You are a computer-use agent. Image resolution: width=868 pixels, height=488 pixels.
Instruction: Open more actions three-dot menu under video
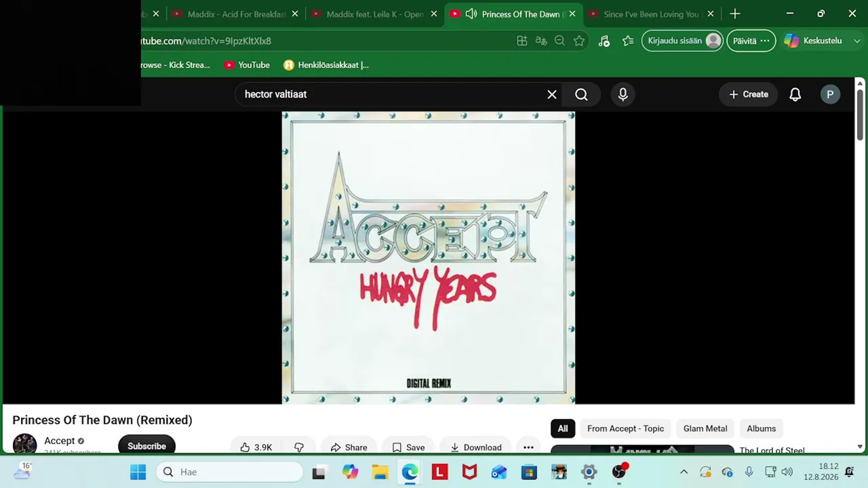coord(528,447)
